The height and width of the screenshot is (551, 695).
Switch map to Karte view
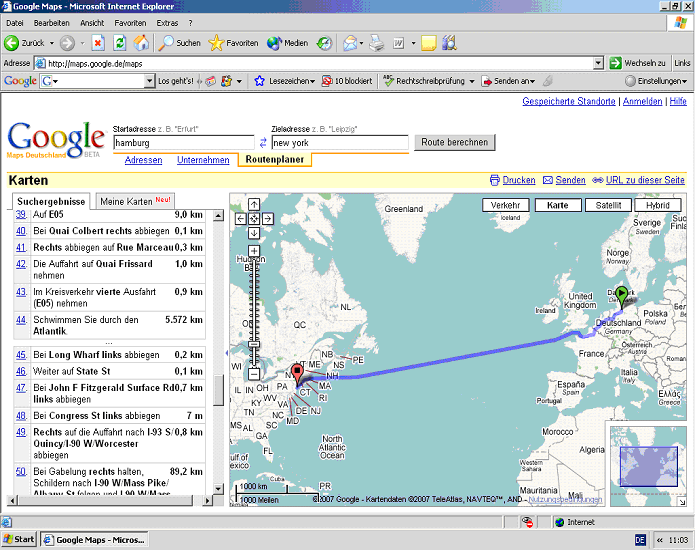coord(558,205)
